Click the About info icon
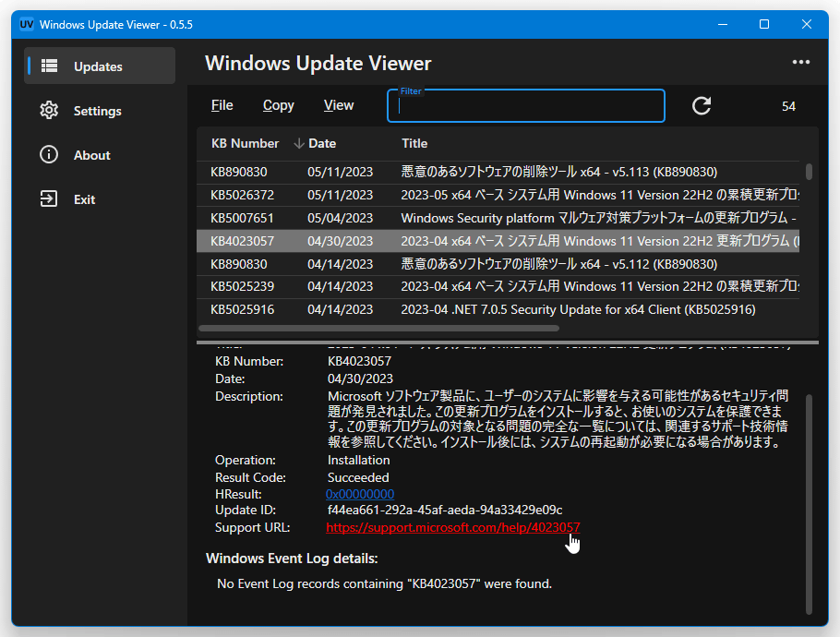Screen dimensions: 840x637 [x=49, y=155]
